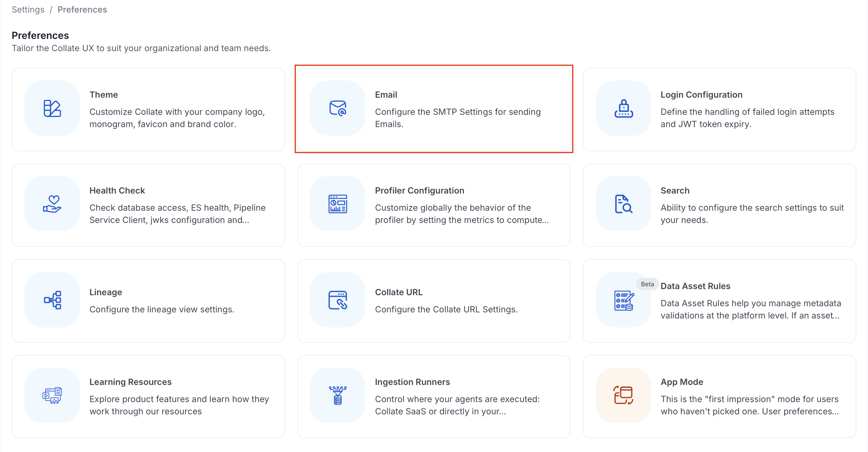Click 'Check database access, ES health' description
This screenshot has height=452, width=868.
pyautogui.click(x=177, y=213)
